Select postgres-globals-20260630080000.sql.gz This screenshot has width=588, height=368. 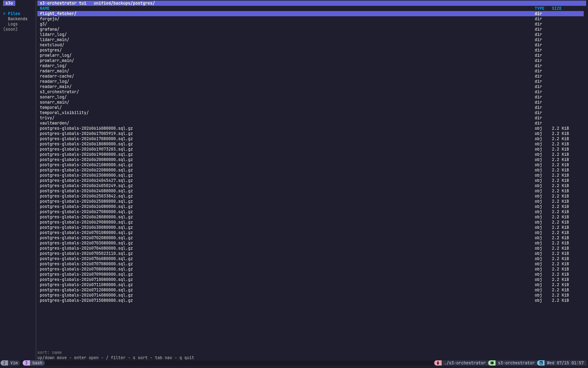(310, 227)
